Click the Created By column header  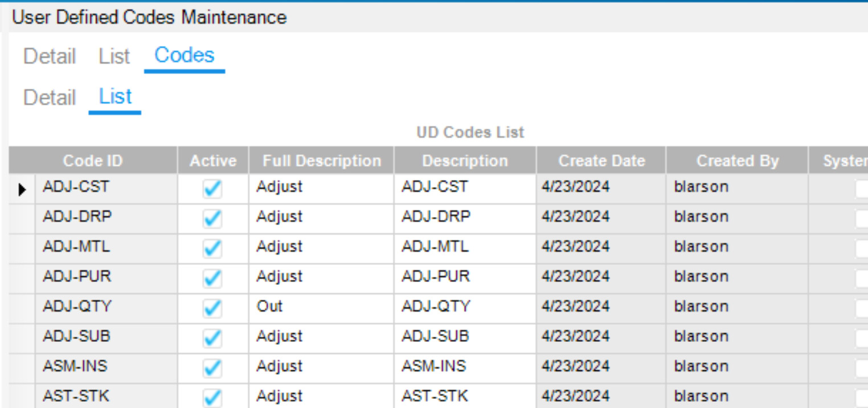point(737,161)
